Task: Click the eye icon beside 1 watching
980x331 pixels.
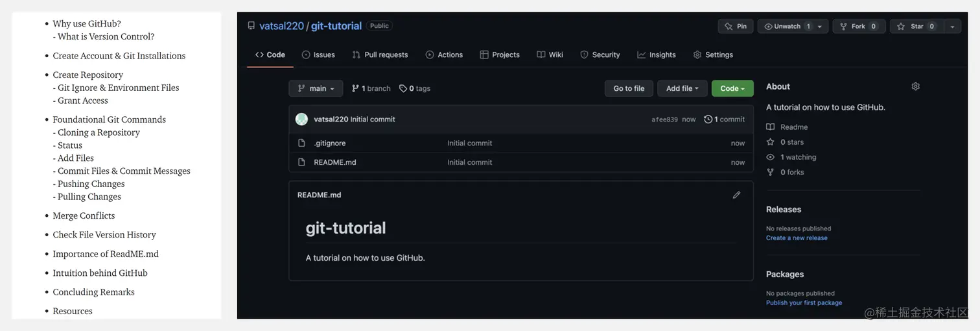Action: [x=770, y=157]
